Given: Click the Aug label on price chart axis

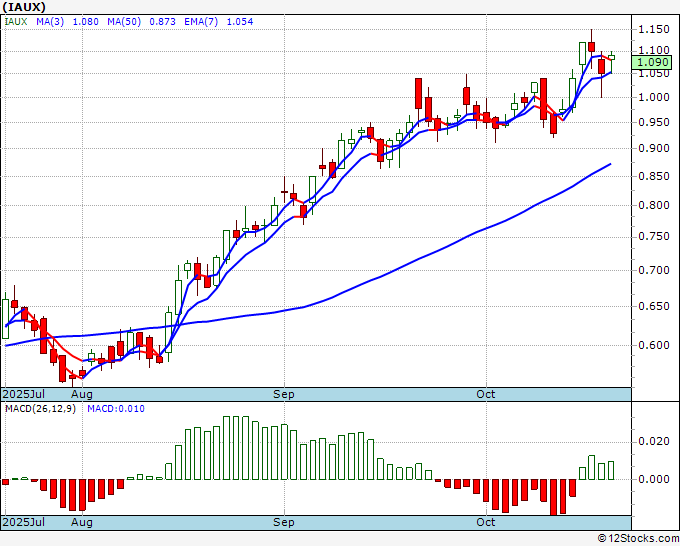Looking at the screenshot, I should coord(82,394).
